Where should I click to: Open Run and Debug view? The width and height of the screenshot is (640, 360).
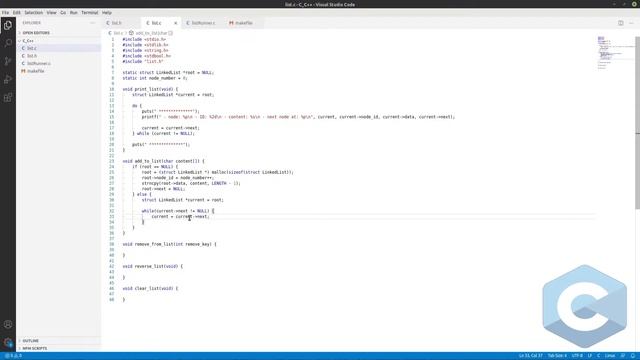pyautogui.click(x=8, y=79)
